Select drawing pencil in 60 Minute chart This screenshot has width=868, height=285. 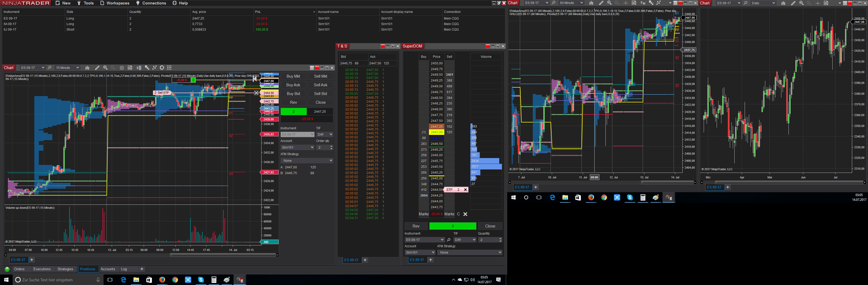coord(601,3)
